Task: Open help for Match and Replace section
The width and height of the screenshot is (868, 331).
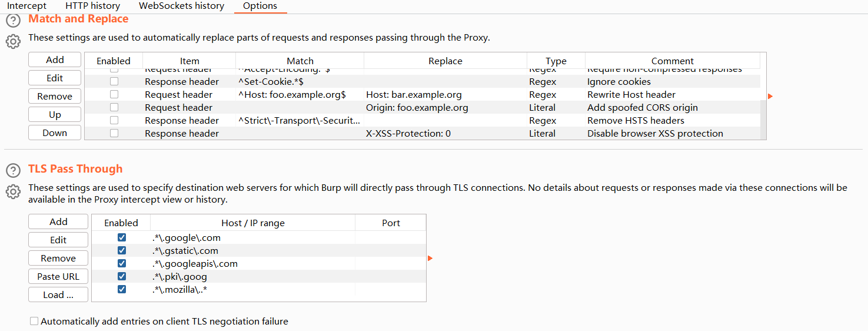Action: pos(13,21)
